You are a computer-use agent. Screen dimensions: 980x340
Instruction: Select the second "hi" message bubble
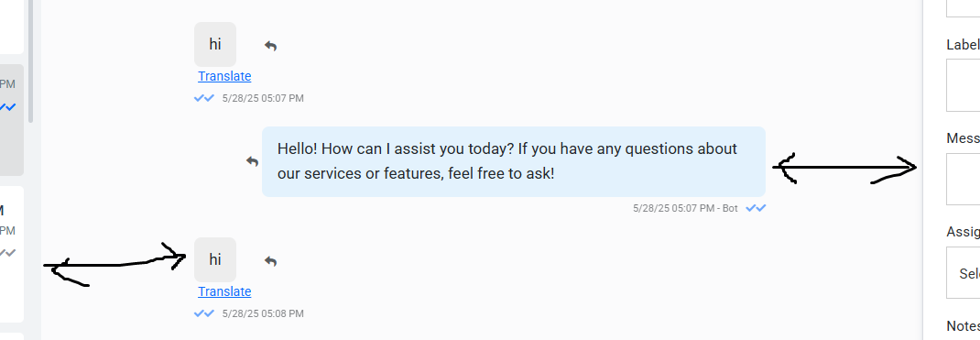[x=215, y=259]
